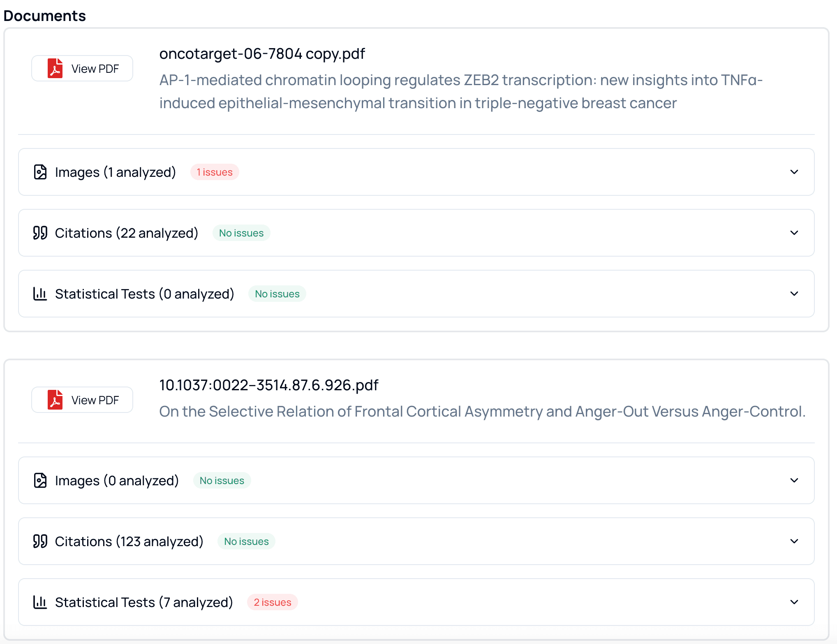Click the red "1 issues" badge

click(215, 172)
